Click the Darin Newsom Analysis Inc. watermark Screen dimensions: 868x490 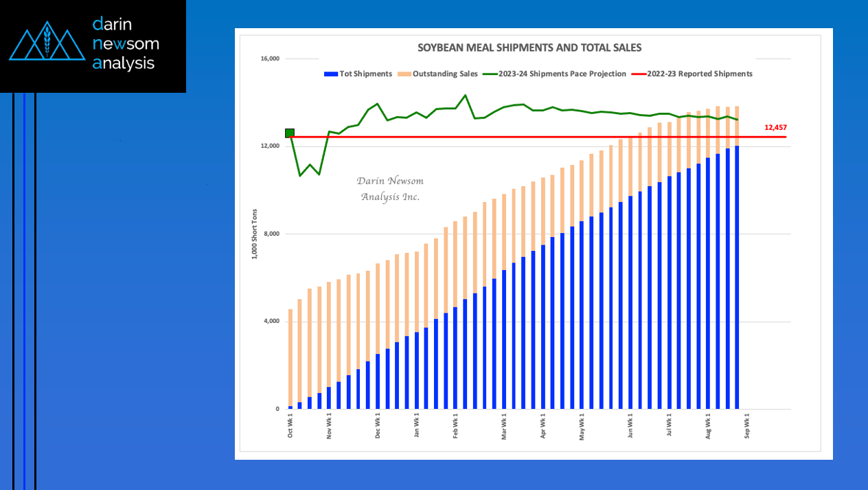(x=390, y=189)
